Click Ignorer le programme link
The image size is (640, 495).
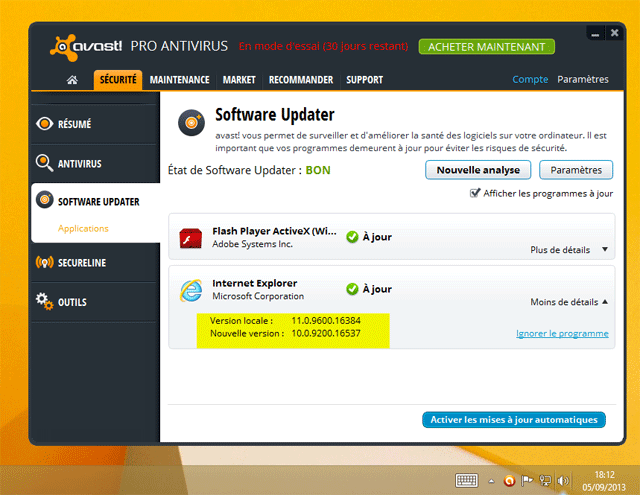pyautogui.click(x=562, y=333)
